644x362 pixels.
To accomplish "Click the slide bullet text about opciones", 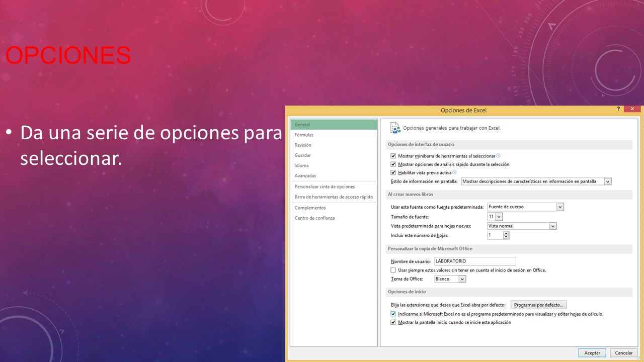I will click(151, 146).
